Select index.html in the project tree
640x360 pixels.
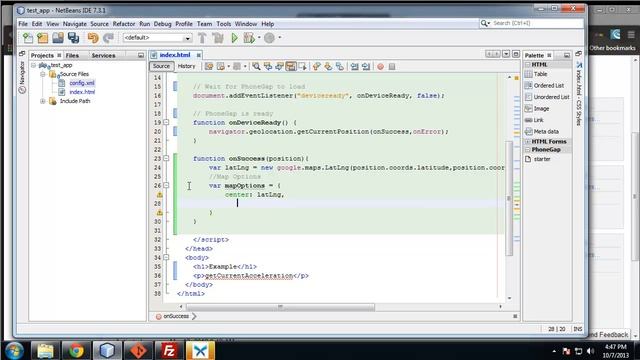click(82, 92)
